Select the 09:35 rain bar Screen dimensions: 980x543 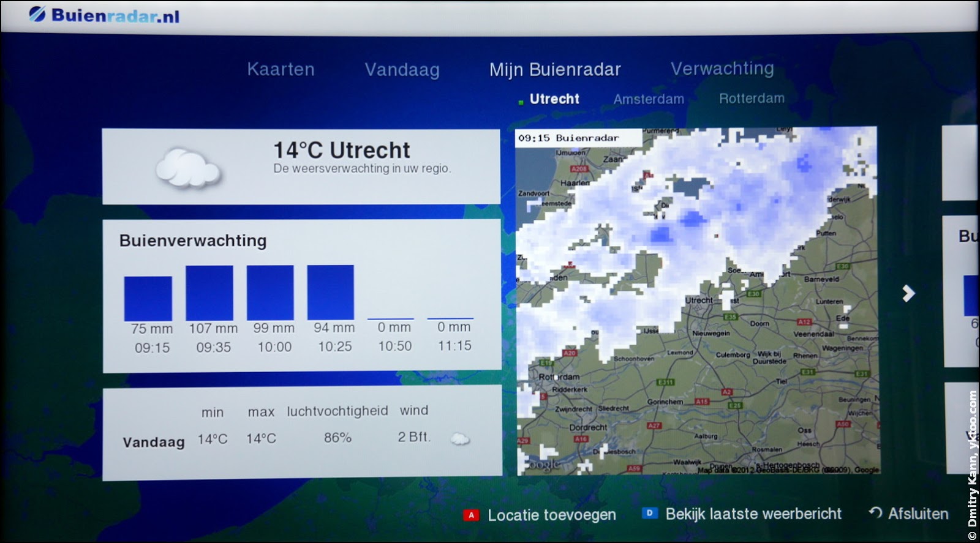[209, 293]
